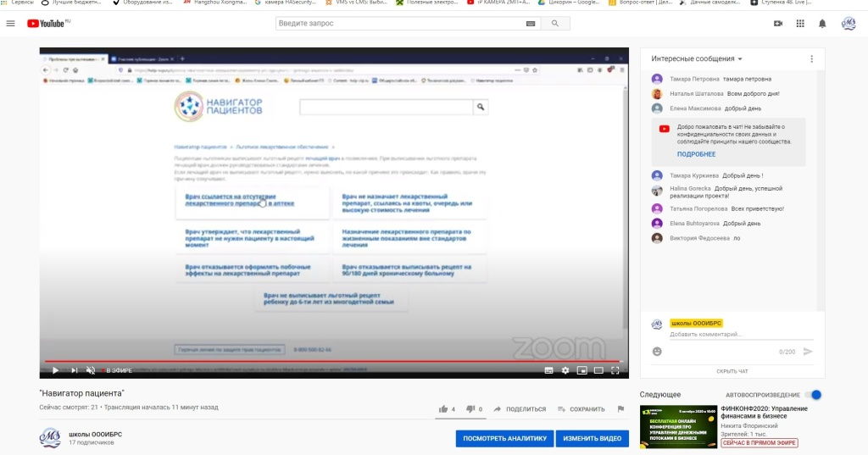Open the YouTube hamburger guide menu
The height and width of the screenshot is (455, 868).
[x=10, y=23]
